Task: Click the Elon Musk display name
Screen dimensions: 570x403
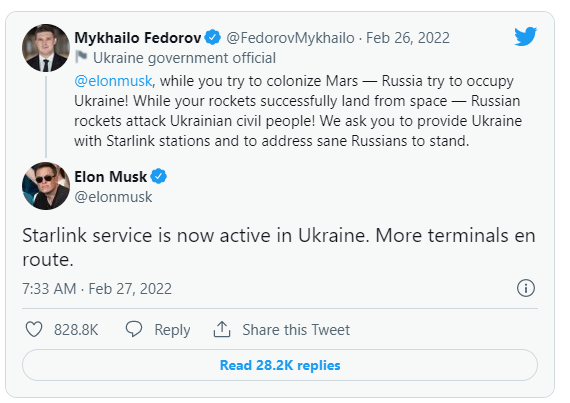Action: point(111,177)
